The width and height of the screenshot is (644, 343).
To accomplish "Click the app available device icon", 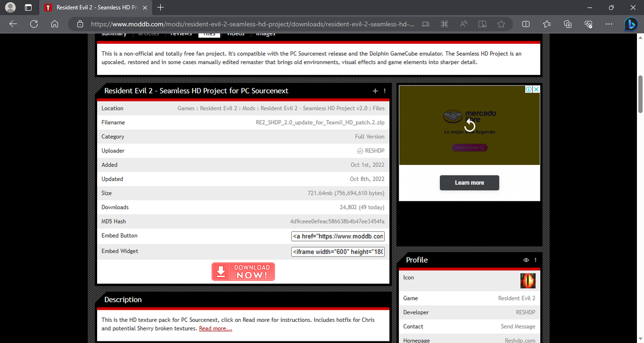I will [x=426, y=24].
